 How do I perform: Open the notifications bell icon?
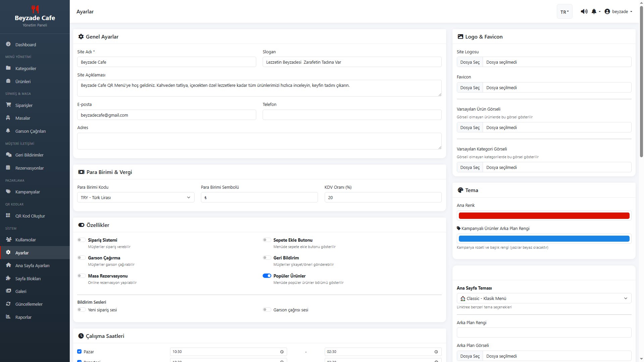click(x=594, y=11)
